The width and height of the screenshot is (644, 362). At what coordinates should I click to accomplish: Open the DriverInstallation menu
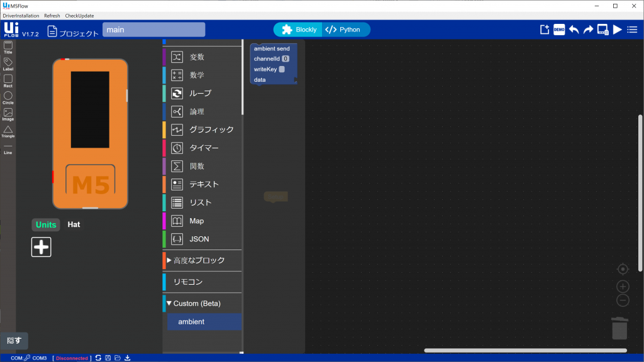point(19,16)
